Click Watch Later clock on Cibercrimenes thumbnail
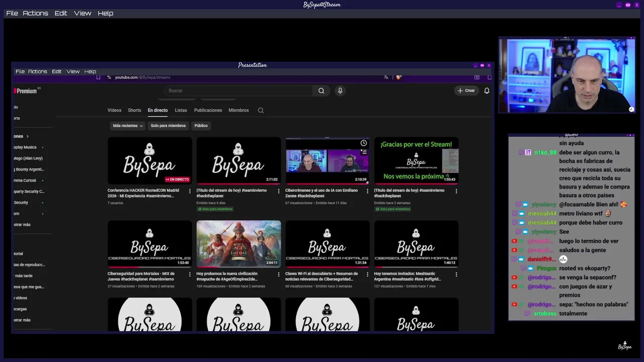This screenshot has width=644, height=362. coord(364,143)
